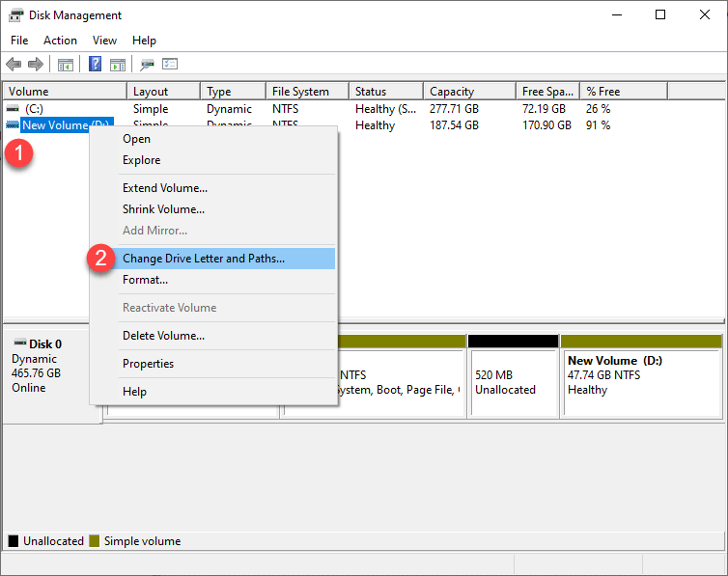Sort by Free Space column header
This screenshot has height=576, width=728.
pyautogui.click(x=547, y=92)
